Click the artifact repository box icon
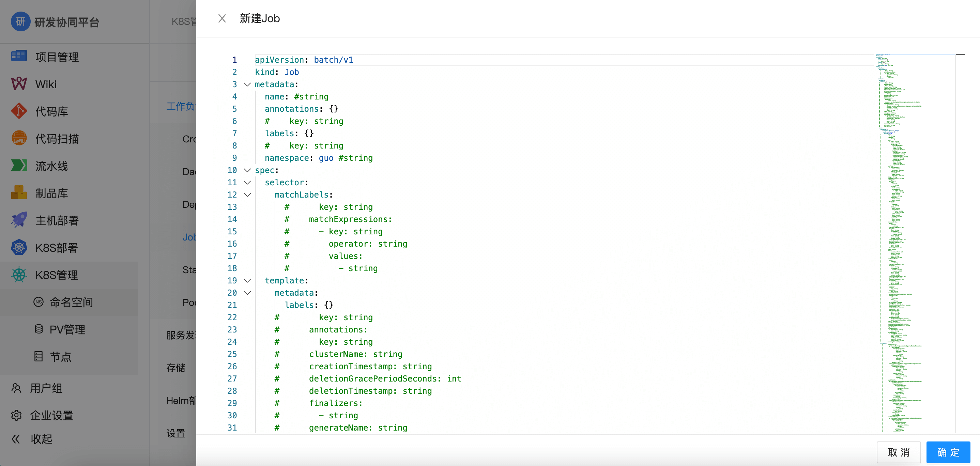Image resolution: width=980 pixels, height=466 pixels. (19, 193)
